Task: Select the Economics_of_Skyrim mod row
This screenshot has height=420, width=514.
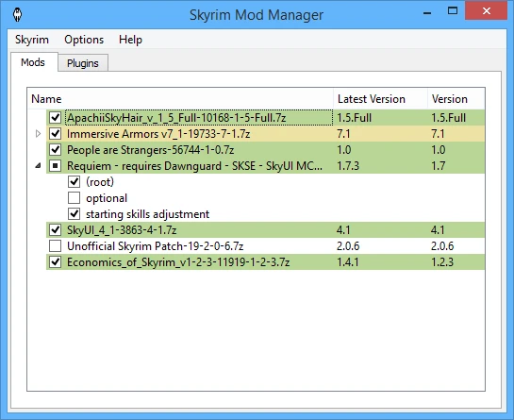Action: click(x=265, y=261)
